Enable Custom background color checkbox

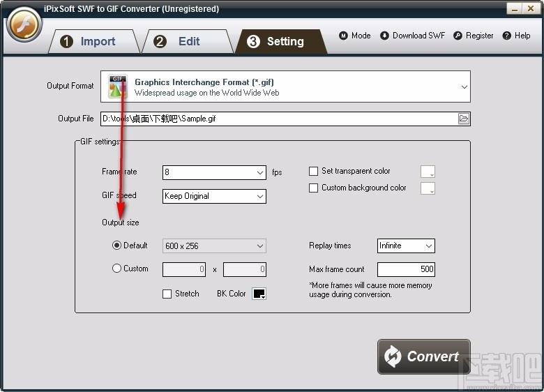(313, 188)
